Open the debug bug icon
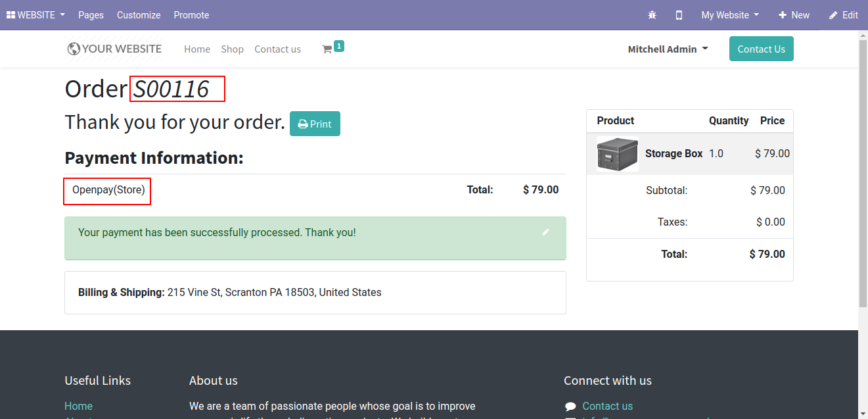Image resolution: width=868 pixels, height=419 pixels. click(652, 15)
